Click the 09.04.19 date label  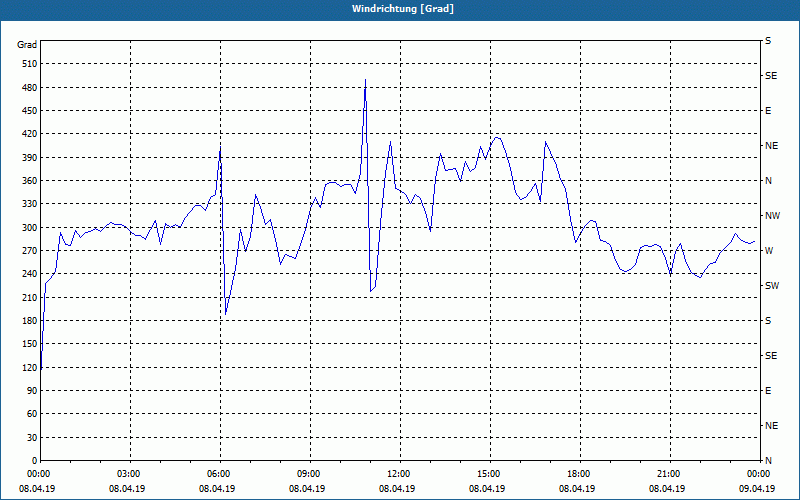pyautogui.click(x=758, y=489)
